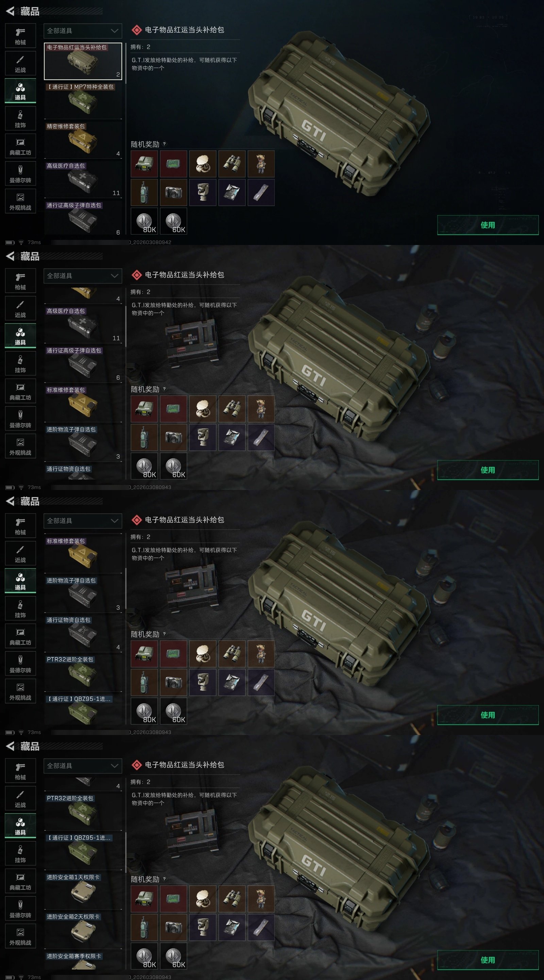Choose the 进阶安全箱1天权限卡 item
Image resolution: width=544 pixels, height=980 pixels.
[83, 891]
